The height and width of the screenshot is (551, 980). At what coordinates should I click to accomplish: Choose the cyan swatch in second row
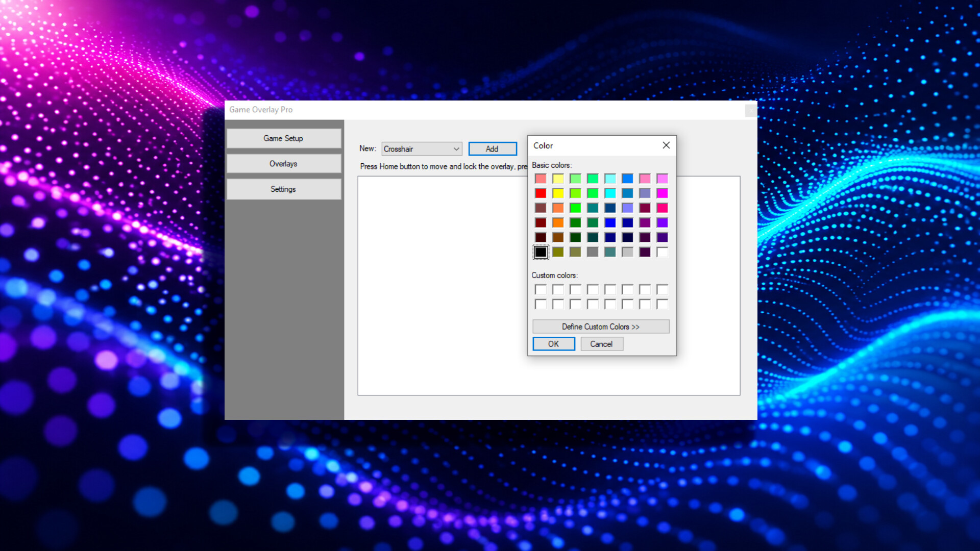tap(610, 193)
